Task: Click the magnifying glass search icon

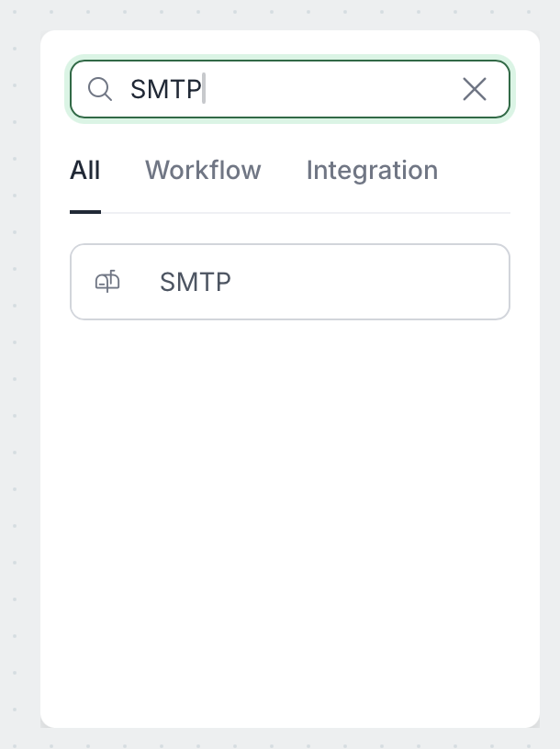Action: [99, 89]
